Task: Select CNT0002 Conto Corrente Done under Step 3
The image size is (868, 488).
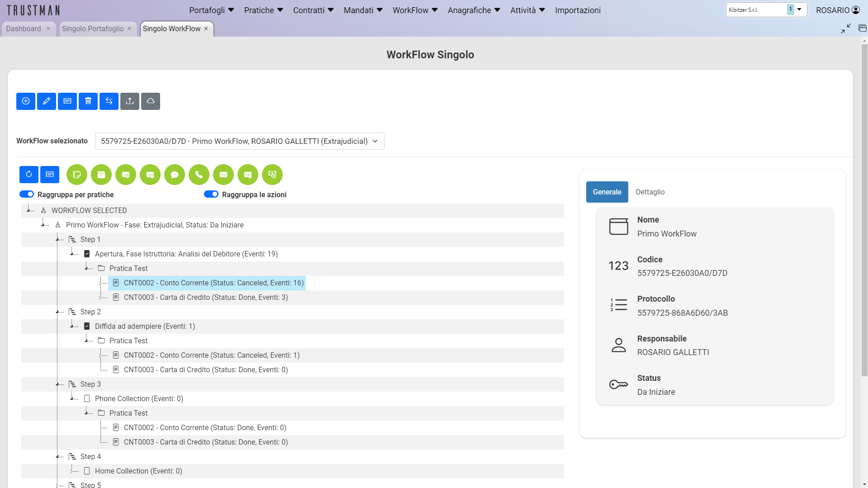Action: point(205,428)
